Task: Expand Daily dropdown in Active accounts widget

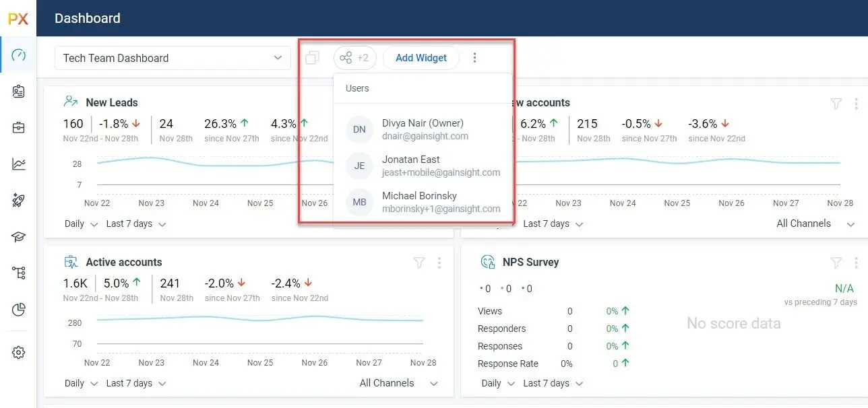Action: [81, 383]
